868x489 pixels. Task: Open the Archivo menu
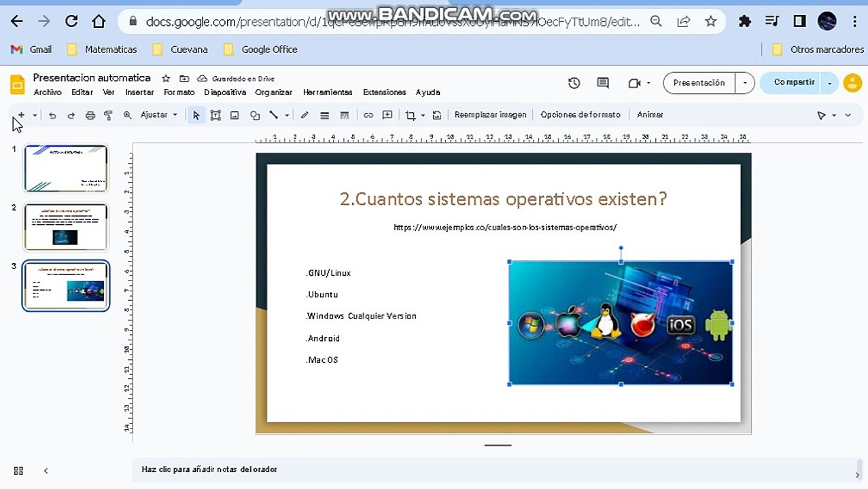(x=48, y=92)
